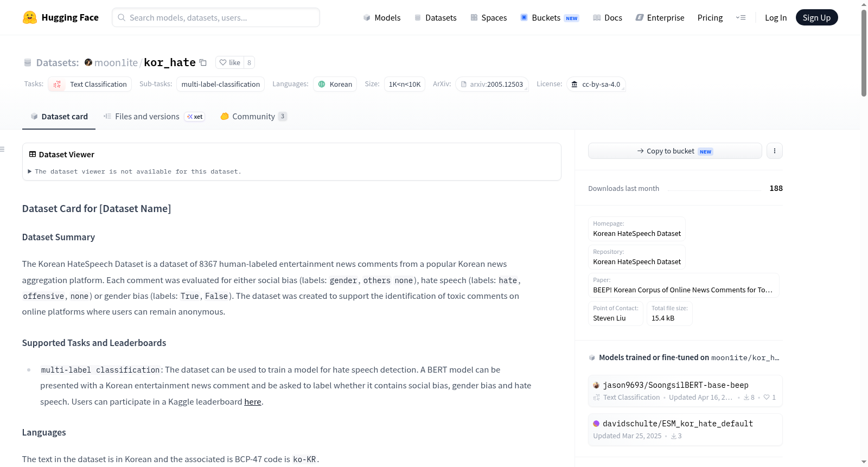The image size is (868, 467).
Task: Click the Downloads last month value 188
Action: click(776, 188)
